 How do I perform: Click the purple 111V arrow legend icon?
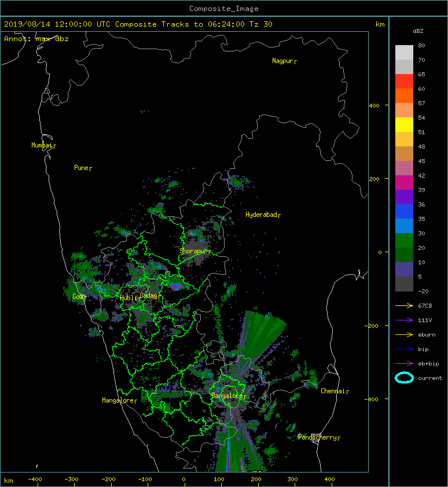point(404,320)
